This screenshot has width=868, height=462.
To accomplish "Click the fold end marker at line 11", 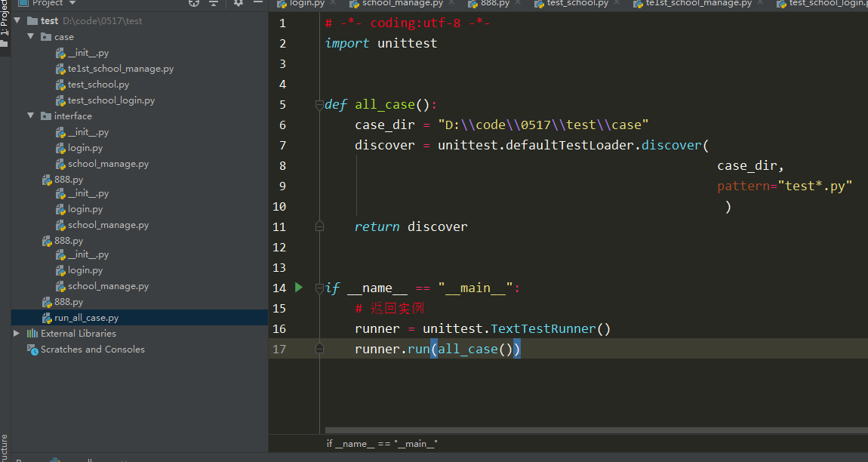I will (319, 226).
